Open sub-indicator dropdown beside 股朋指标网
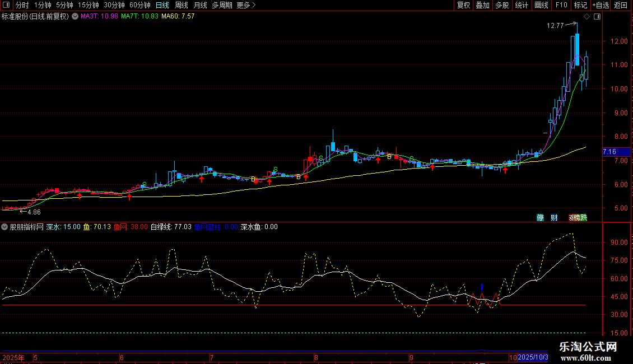 [4, 227]
